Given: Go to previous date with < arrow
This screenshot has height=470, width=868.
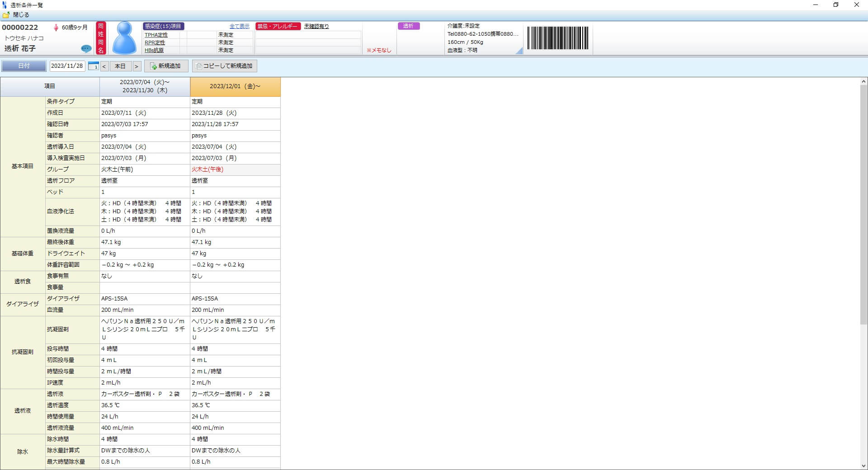Looking at the screenshot, I should (x=104, y=66).
